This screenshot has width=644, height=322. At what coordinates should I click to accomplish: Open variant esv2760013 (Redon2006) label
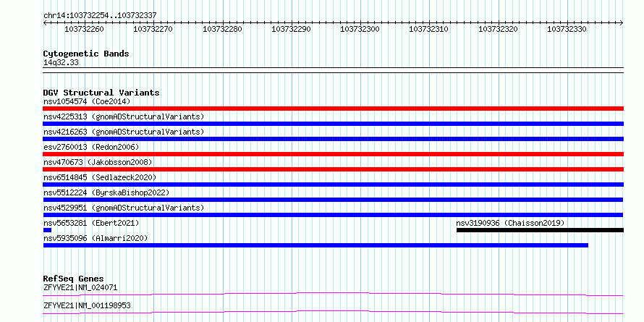point(91,147)
